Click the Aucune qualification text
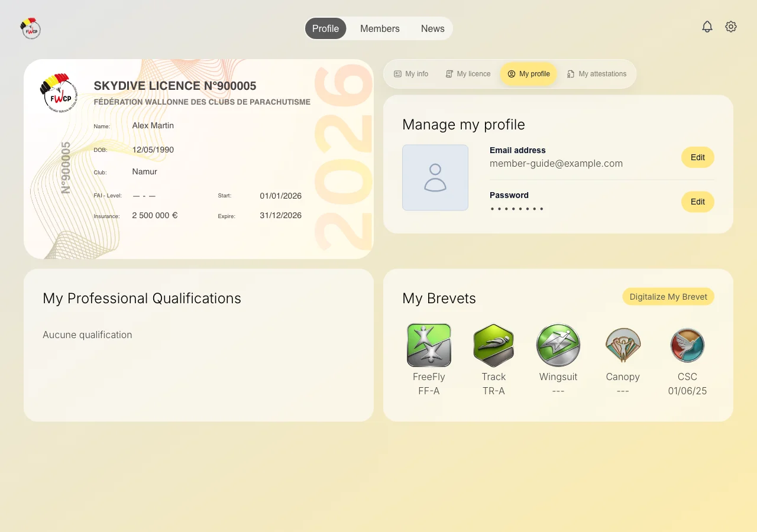Screen dimensions: 757x532 pos(88,335)
